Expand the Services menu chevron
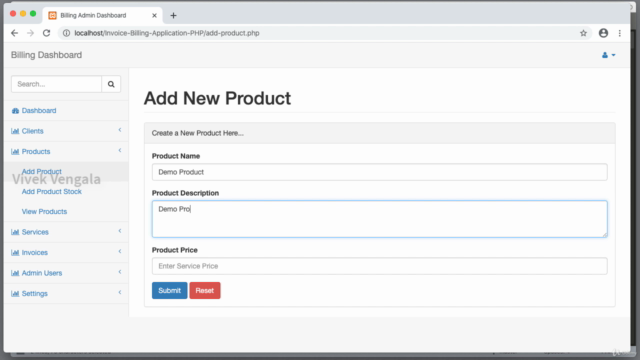This screenshot has width=640, height=360. pyautogui.click(x=120, y=231)
